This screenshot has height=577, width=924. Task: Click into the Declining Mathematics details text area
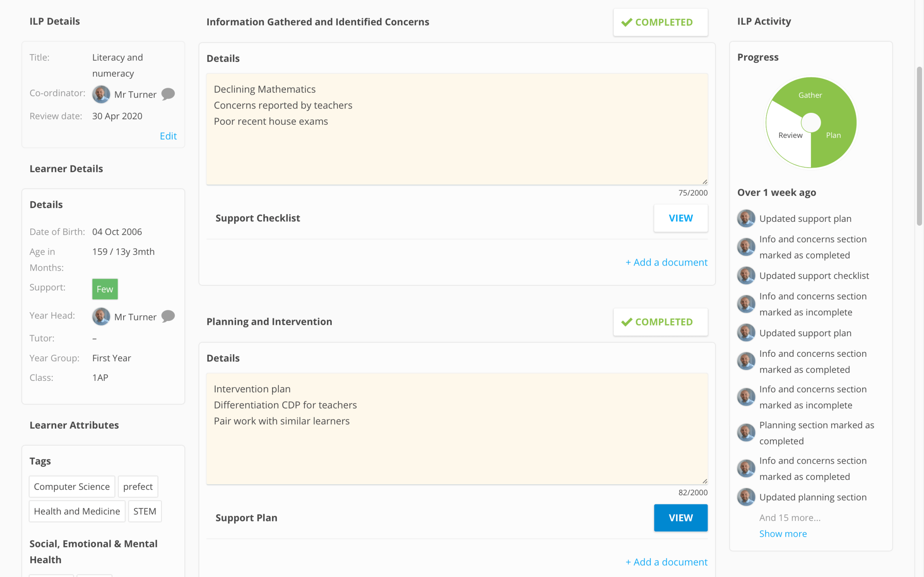coord(457,129)
